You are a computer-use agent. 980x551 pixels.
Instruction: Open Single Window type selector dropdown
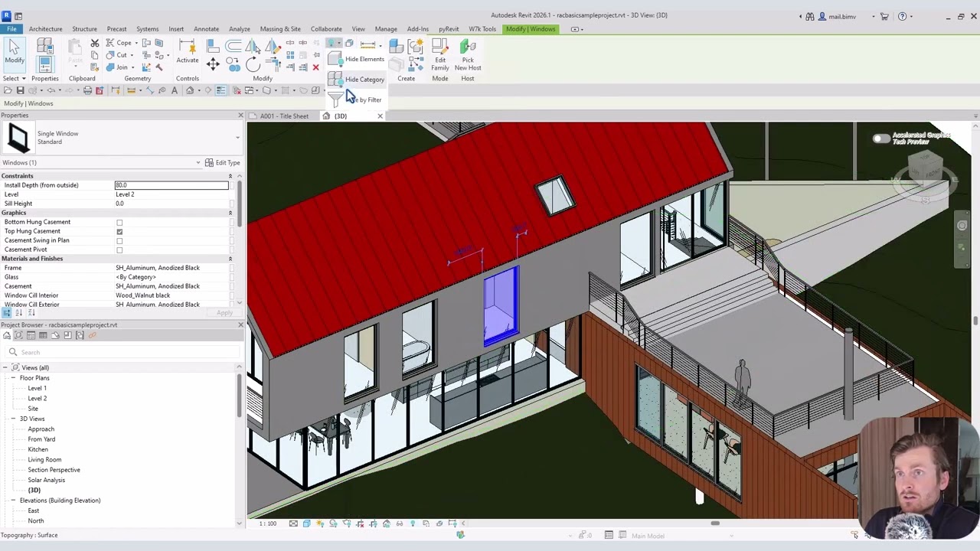coord(237,138)
